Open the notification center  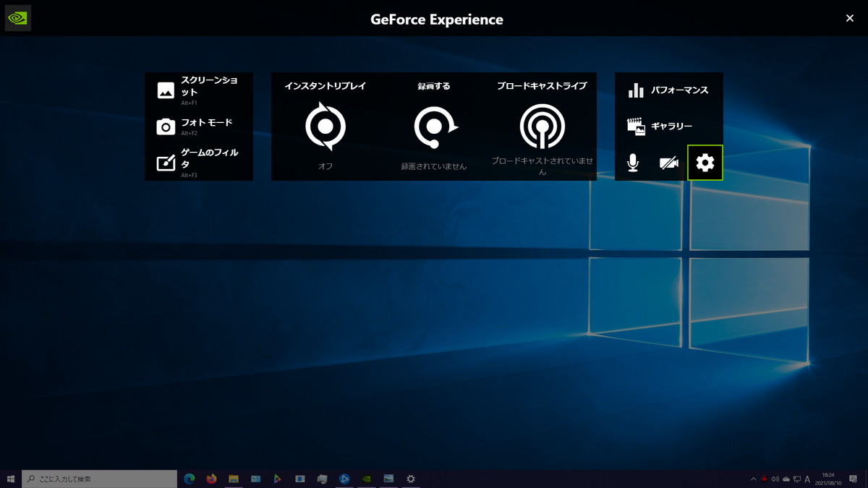[853, 479]
